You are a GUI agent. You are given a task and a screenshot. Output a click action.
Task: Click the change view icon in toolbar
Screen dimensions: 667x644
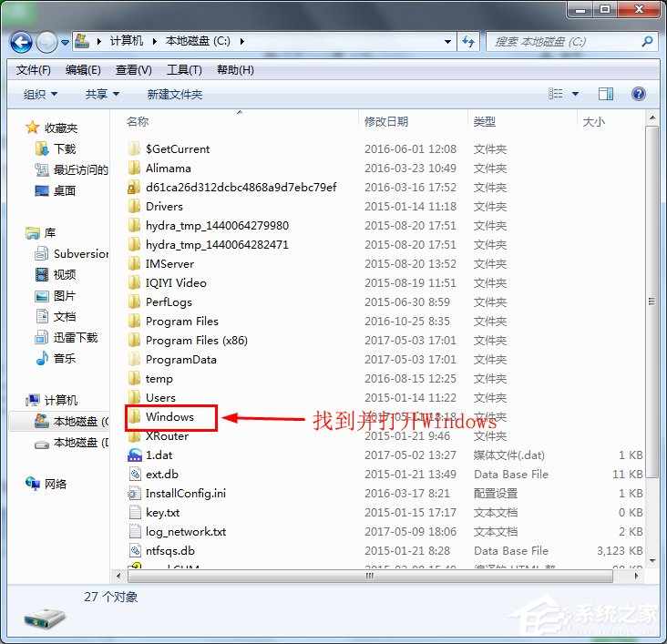(556, 94)
